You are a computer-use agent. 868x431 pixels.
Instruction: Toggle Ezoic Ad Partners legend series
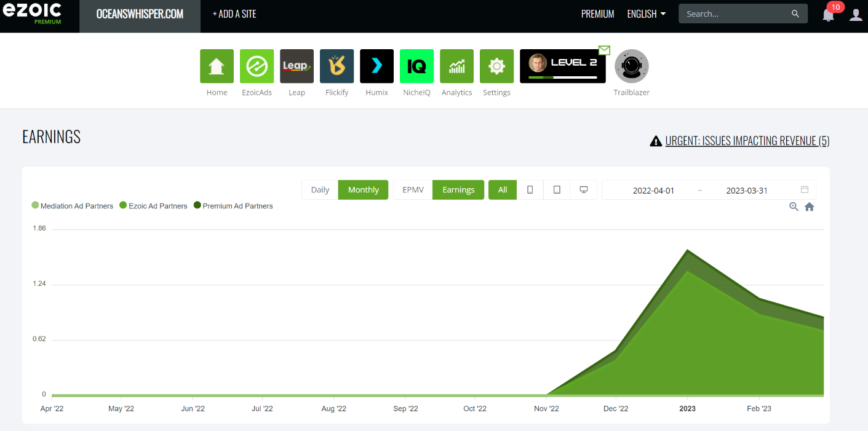(x=153, y=206)
